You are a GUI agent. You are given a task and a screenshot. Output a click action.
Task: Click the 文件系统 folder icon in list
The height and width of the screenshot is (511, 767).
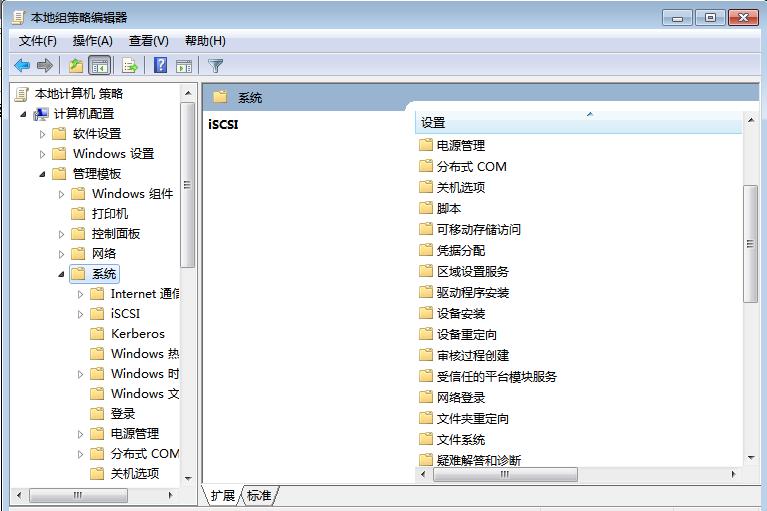point(426,439)
